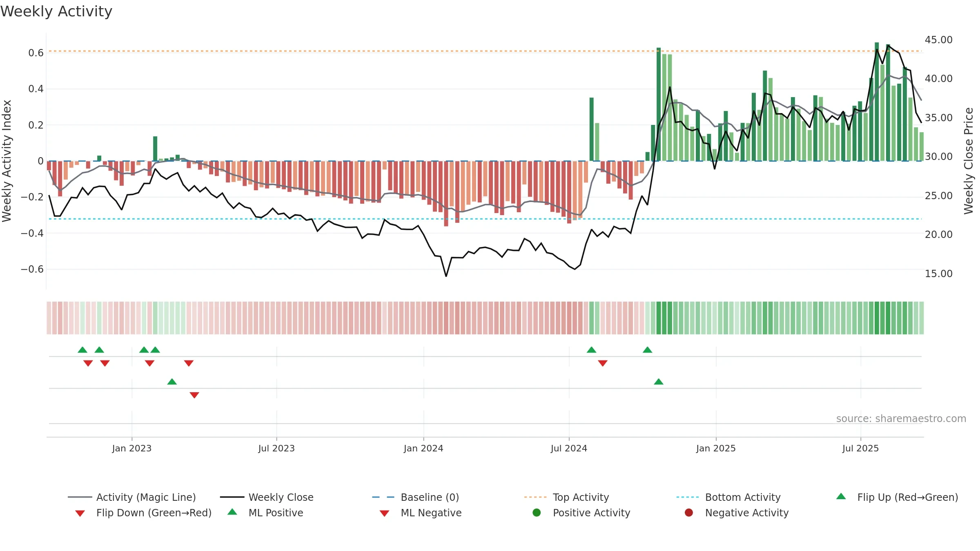
Task: Toggle the Top Activity legend entry
Action: [566, 497]
